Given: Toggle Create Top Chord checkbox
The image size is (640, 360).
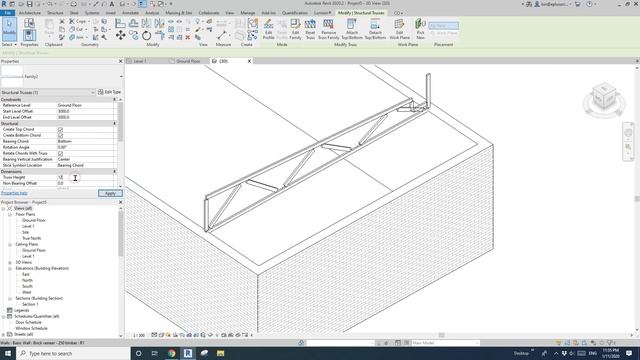Looking at the screenshot, I should [x=60, y=129].
